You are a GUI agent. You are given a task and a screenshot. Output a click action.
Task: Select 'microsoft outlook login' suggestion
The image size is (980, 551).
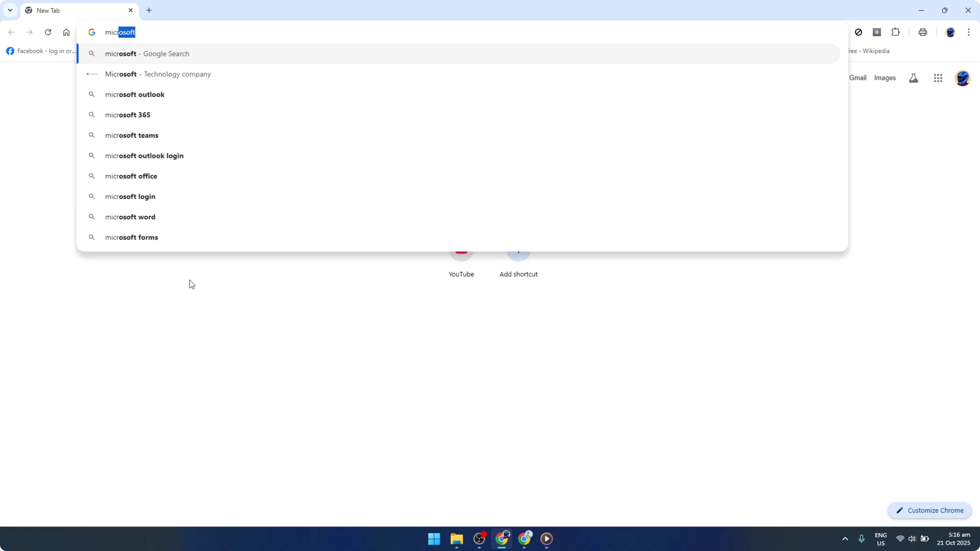pyautogui.click(x=458, y=155)
